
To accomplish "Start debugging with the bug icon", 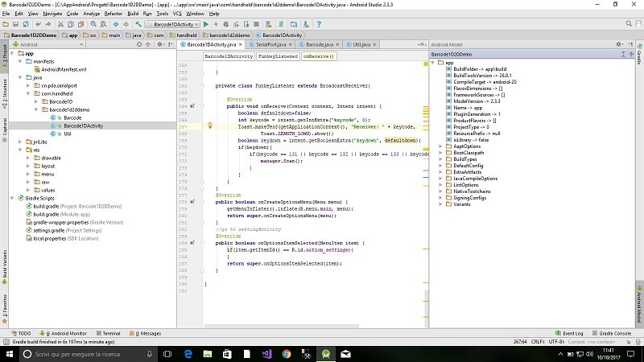I will (x=226, y=24).
